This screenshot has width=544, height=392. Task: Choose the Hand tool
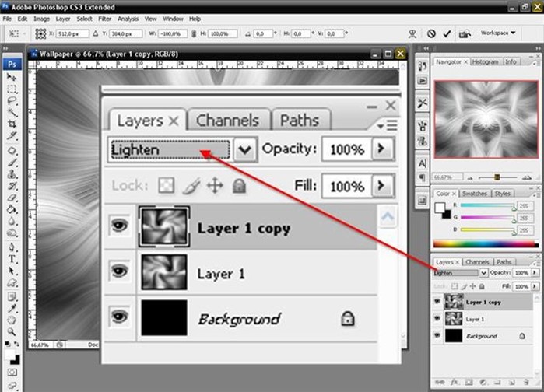[x=12, y=320]
